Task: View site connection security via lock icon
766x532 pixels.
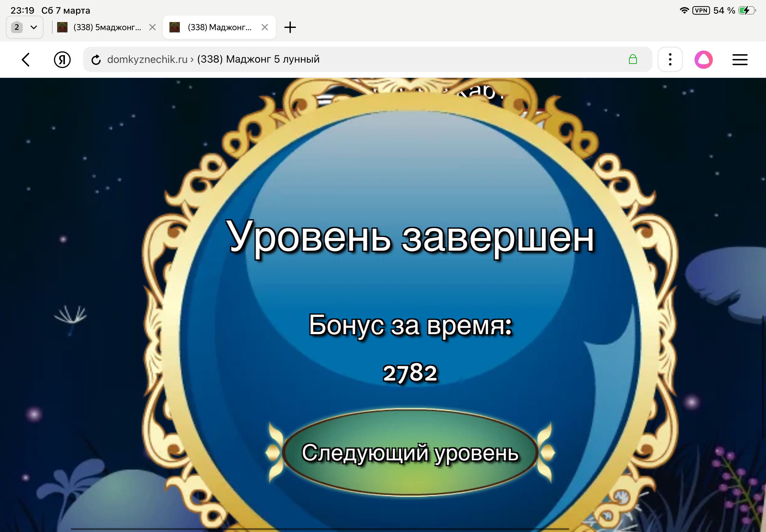Action: pyautogui.click(x=633, y=59)
